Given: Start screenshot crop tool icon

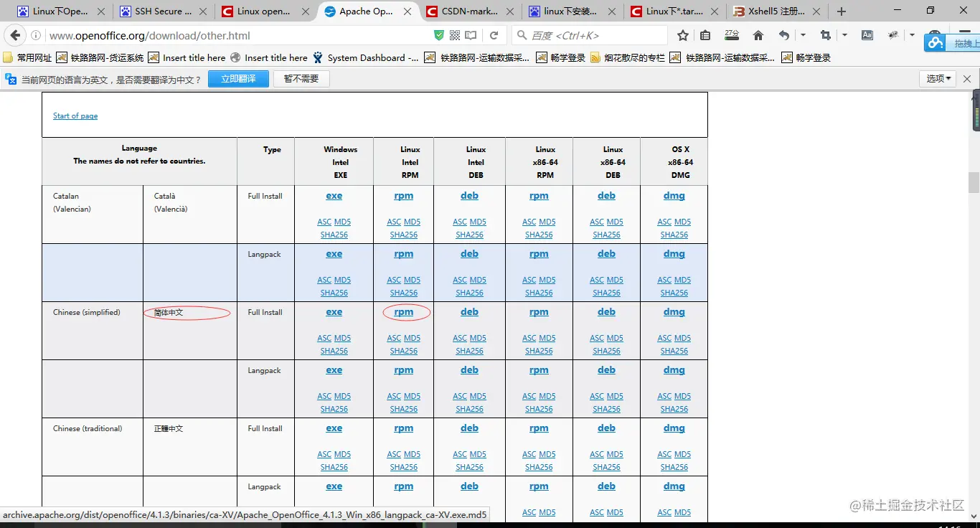Looking at the screenshot, I should (825, 35).
